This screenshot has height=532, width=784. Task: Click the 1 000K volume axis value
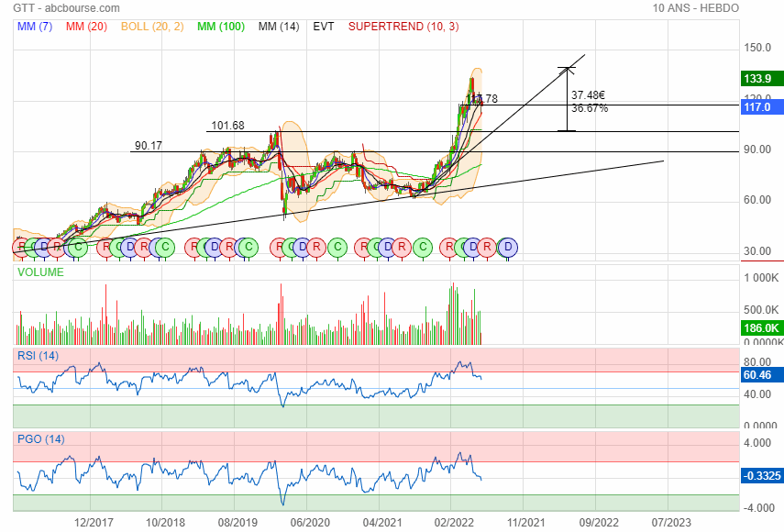pos(761,278)
